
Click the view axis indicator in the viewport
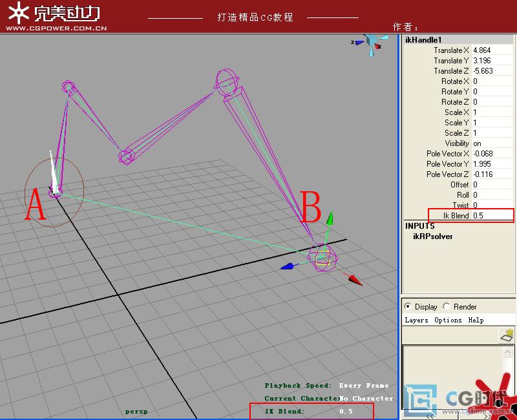370,45
